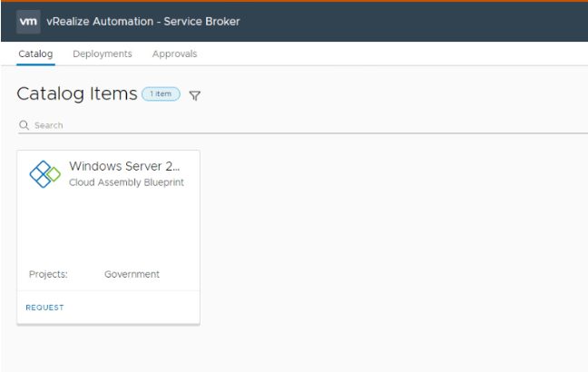Click the magnifier icon in search bar
This screenshot has width=588, height=372.
(x=24, y=125)
